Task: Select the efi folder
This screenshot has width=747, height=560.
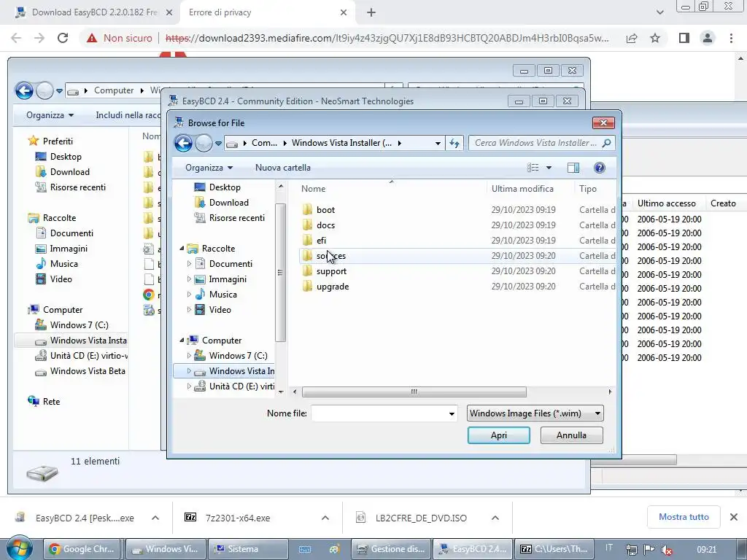Action: (321, 241)
